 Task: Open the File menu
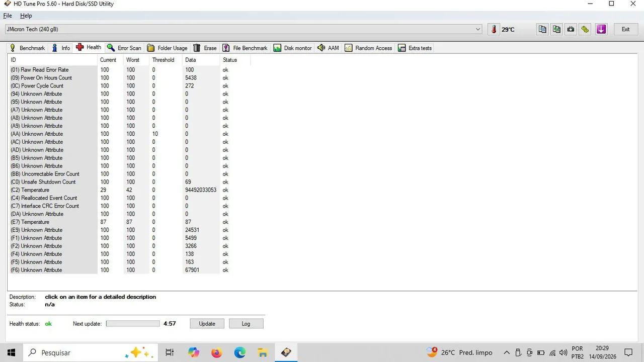pyautogui.click(x=8, y=16)
